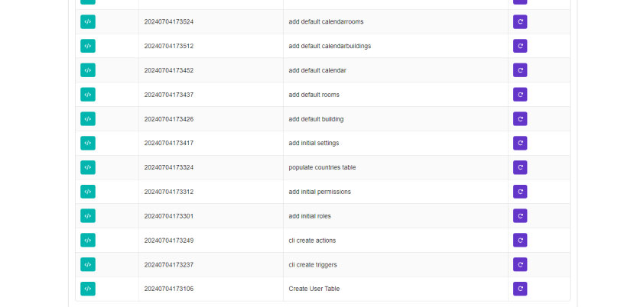Viewport: 644px width, 307px height.
Task: Rerun the add initial settings migration
Action: 520,143
